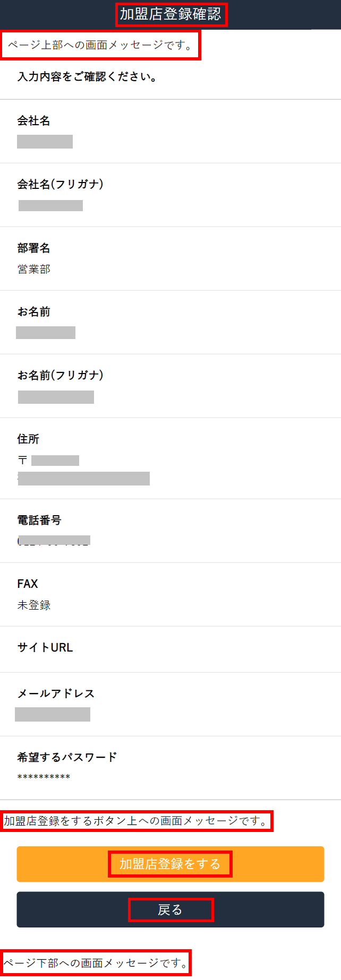Click the 戻る button

pos(170,909)
